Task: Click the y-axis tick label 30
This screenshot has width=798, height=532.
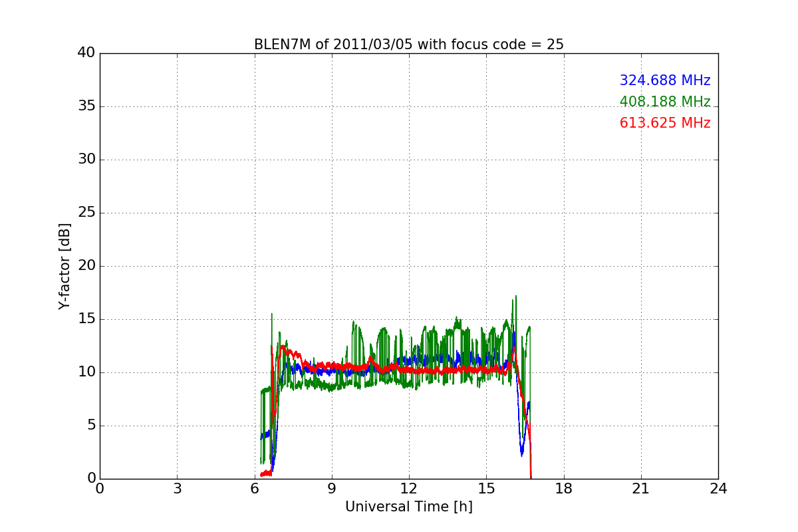Action: point(86,160)
